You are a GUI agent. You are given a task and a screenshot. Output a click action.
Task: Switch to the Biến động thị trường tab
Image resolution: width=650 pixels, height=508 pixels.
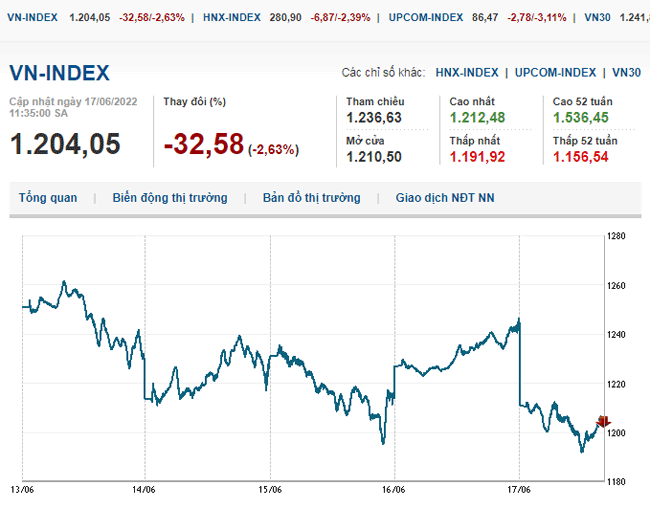(x=170, y=198)
